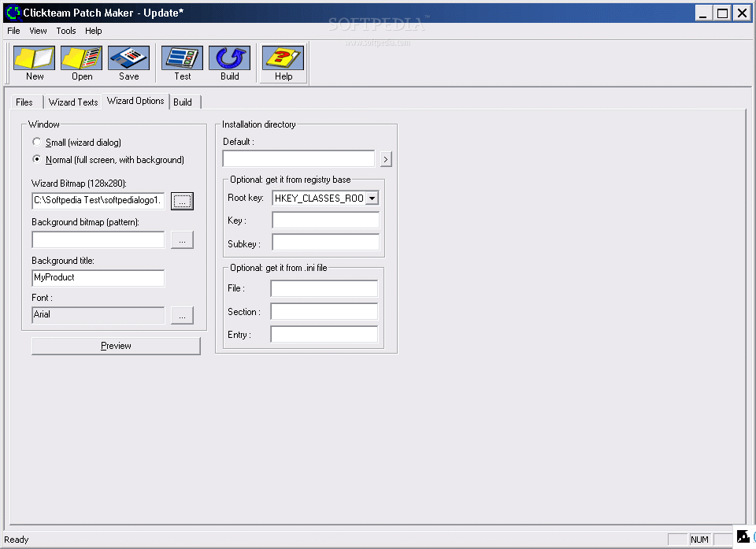756x549 pixels.
Task: Click the Preview button
Action: [x=116, y=346]
